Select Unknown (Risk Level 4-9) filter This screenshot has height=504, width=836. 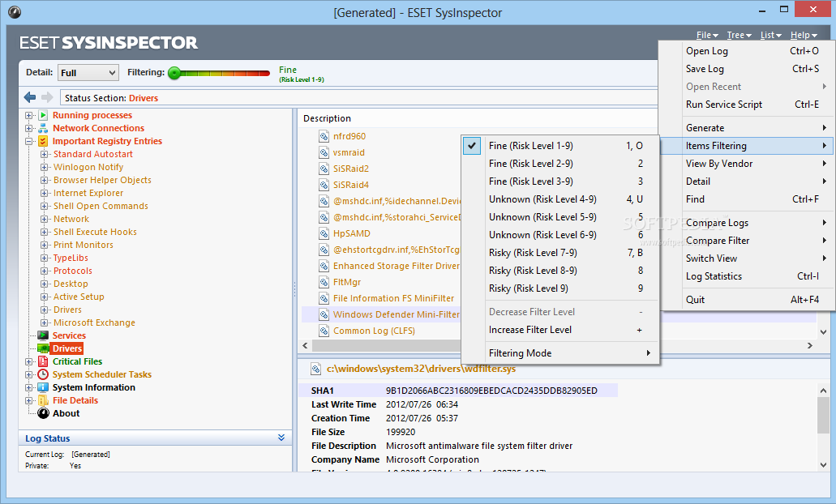tap(559, 199)
